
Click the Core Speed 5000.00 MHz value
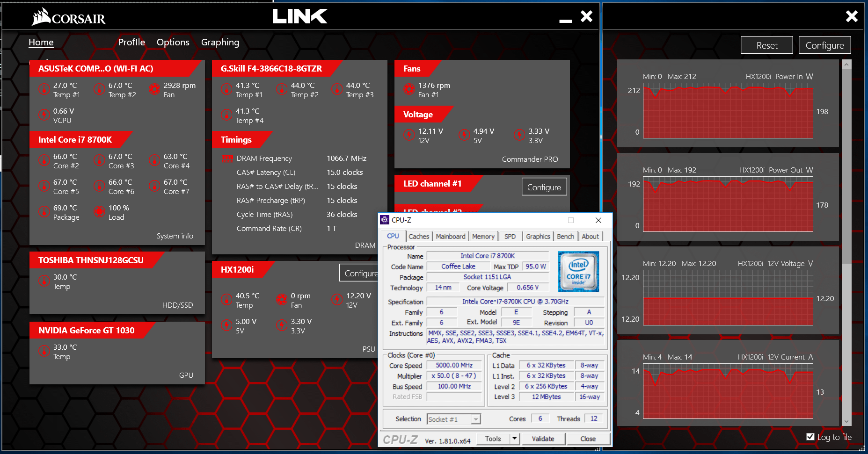tap(454, 365)
